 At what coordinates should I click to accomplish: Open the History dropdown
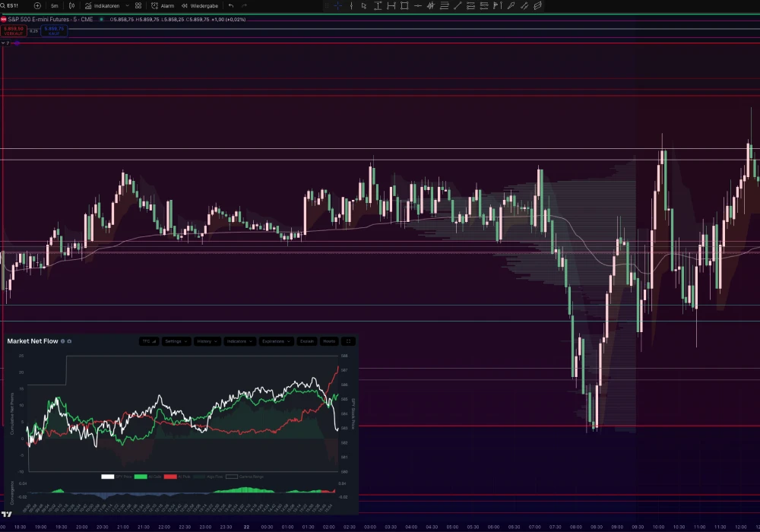click(x=207, y=341)
